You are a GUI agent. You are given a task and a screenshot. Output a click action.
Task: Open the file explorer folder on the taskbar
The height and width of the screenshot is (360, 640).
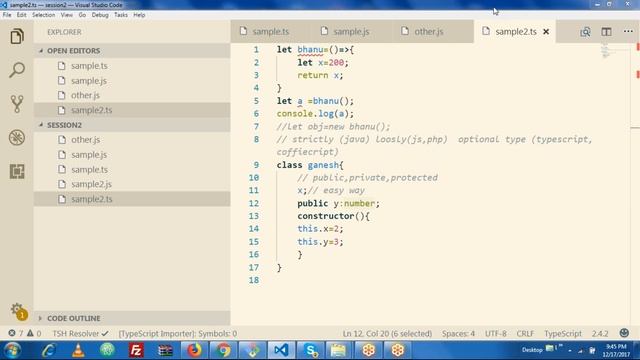(338, 350)
